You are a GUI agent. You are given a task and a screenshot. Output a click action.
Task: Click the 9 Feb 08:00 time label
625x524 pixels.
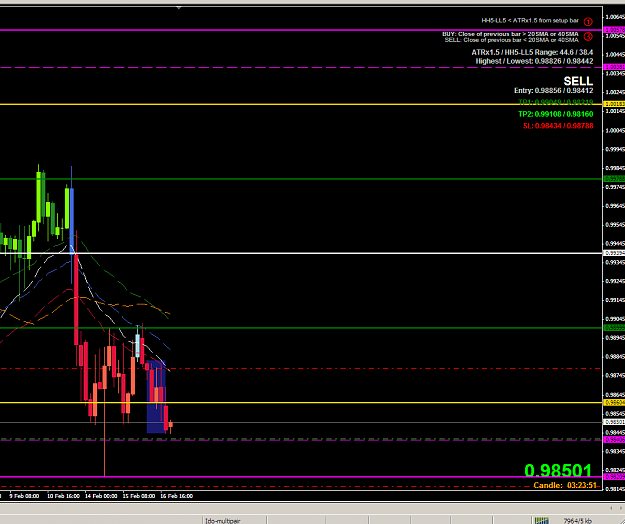click(24, 496)
